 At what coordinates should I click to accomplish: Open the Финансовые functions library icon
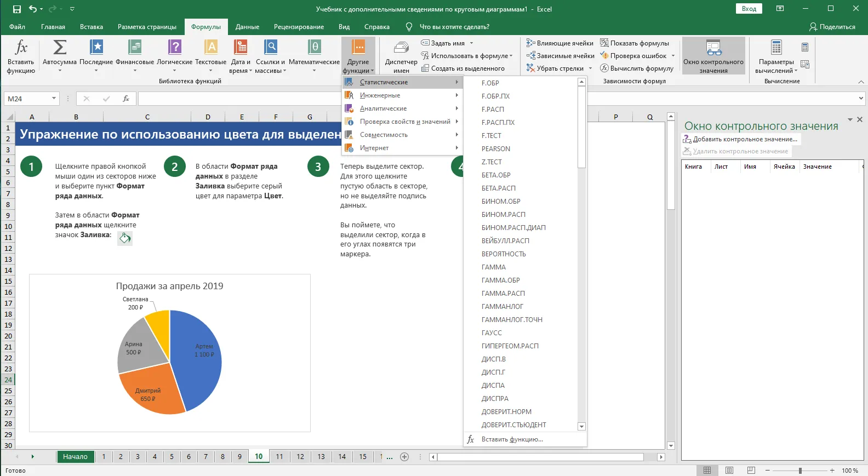point(135,48)
